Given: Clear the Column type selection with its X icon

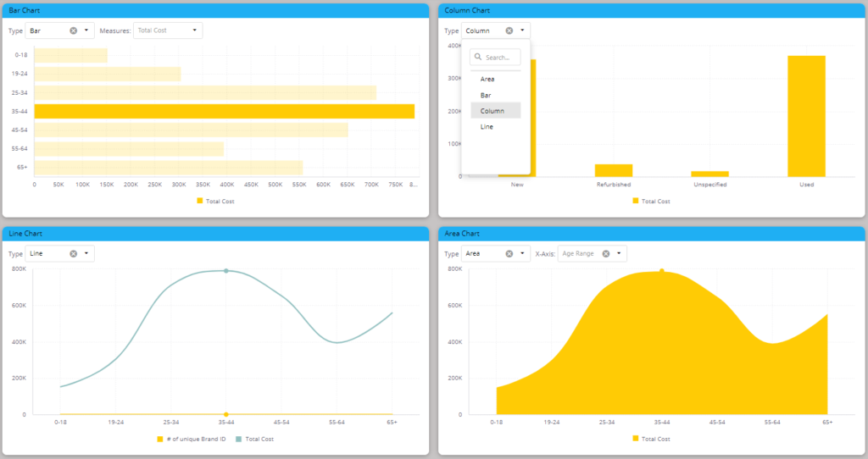Looking at the screenshot, I should click(x=509, y=30).
